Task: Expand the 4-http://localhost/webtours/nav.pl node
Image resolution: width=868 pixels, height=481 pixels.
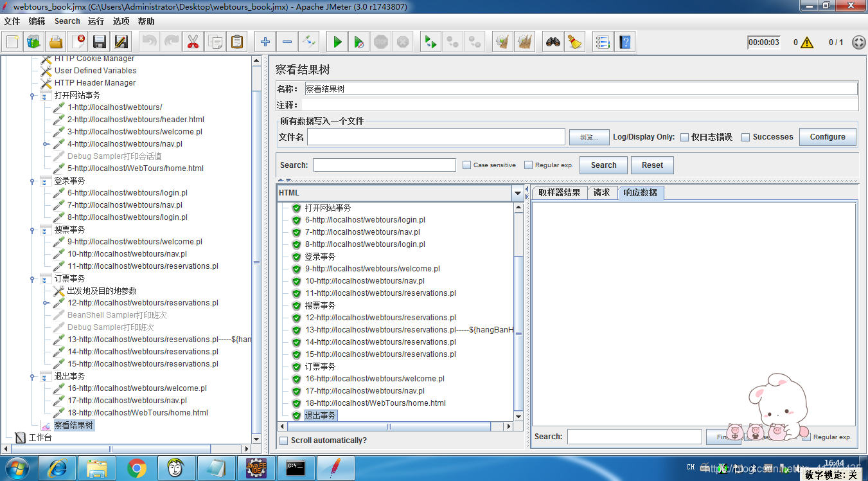Action: [46, 144]
